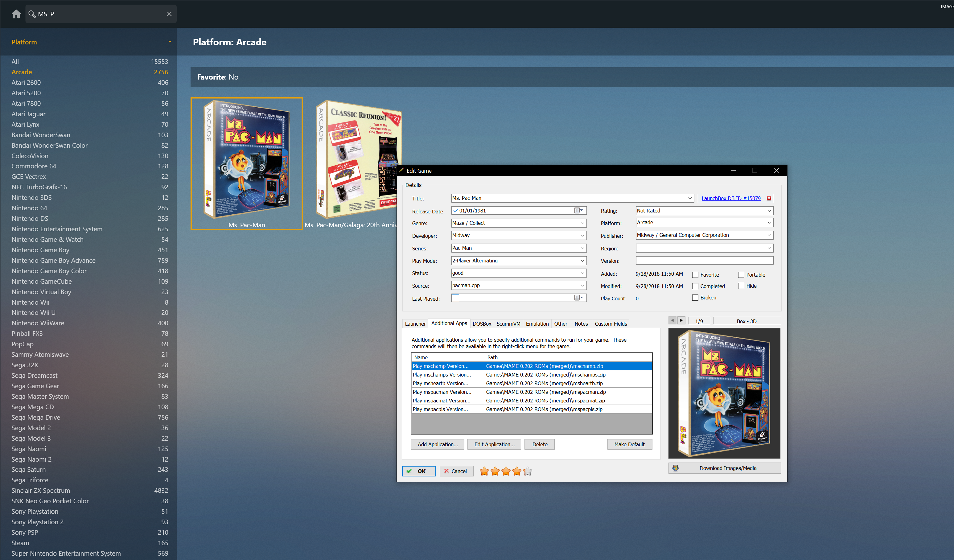The width and height of the screenshot is (954, 560).
Task: Click the Box - 3D image preview
Action: (x=724, y=393)
